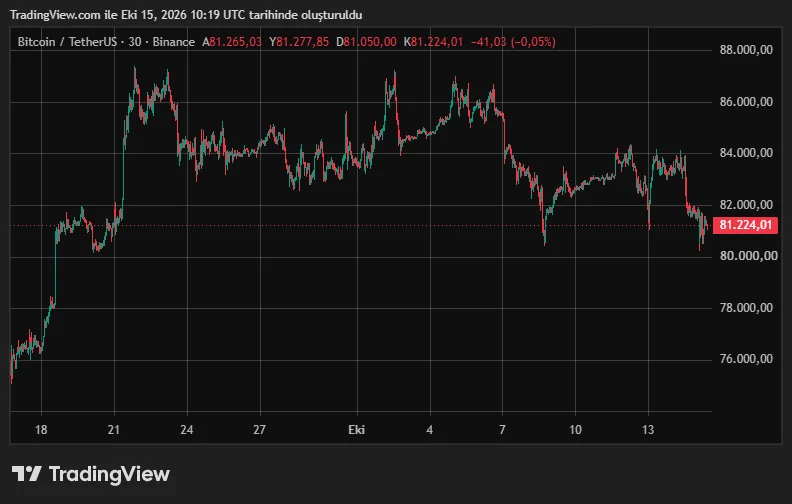This screenshot has height=504, width=792.
Task: Click the low value D81.050,00
Action: pos(366,42)
